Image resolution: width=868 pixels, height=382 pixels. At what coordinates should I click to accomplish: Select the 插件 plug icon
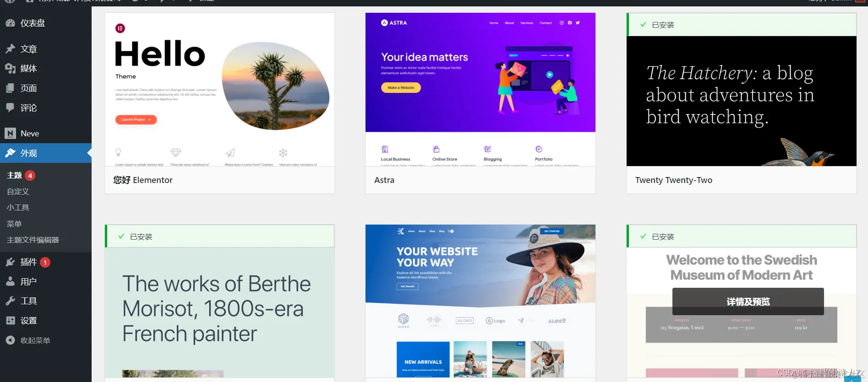[x=10, y=262]
